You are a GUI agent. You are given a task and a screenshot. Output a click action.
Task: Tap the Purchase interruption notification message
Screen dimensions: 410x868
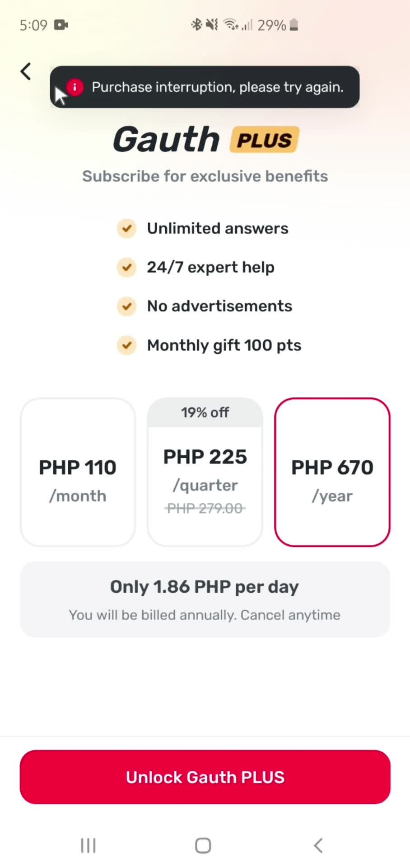218,87
